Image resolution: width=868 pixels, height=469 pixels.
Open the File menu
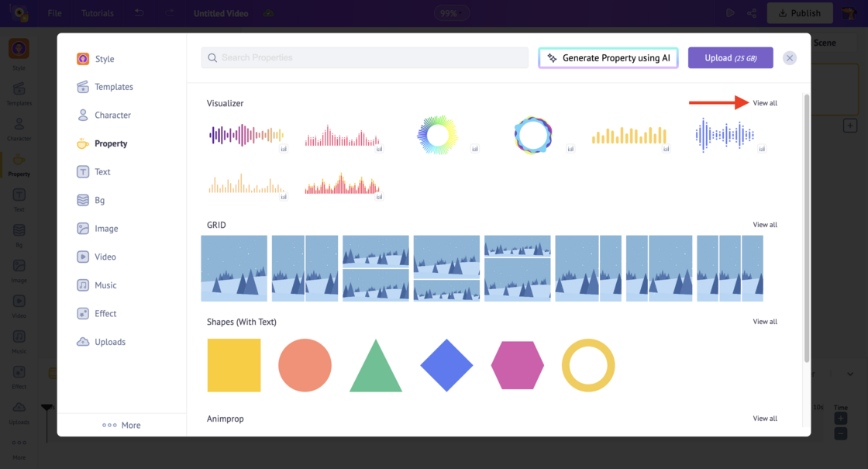[54, 12]
